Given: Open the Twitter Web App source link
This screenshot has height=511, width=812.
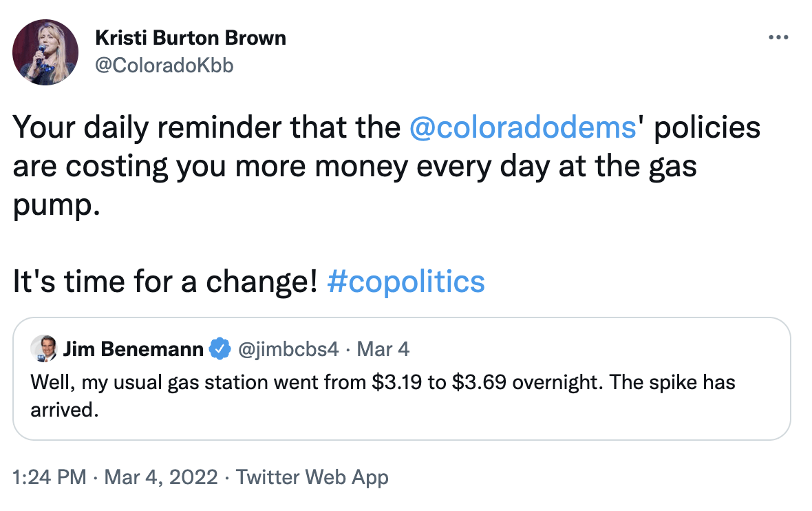Looking at the screenshot, I should coord(312,477).
